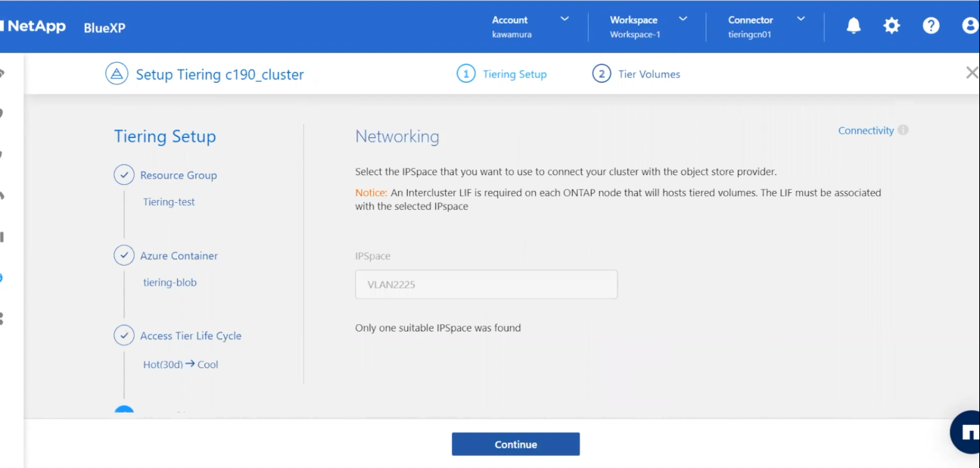Click the NetApp logo

[33, 27]
